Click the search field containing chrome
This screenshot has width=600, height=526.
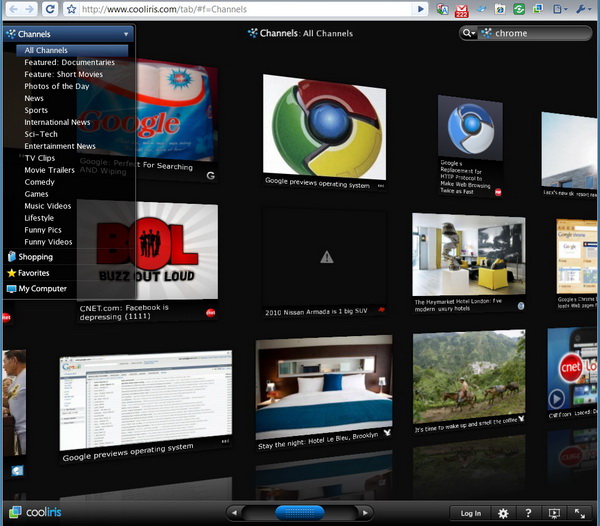536,33
